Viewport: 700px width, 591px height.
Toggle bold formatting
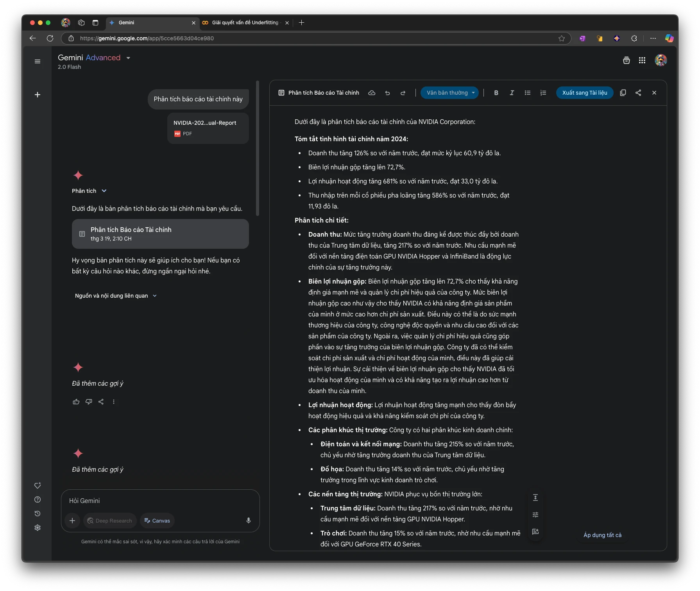click(496, 93)
